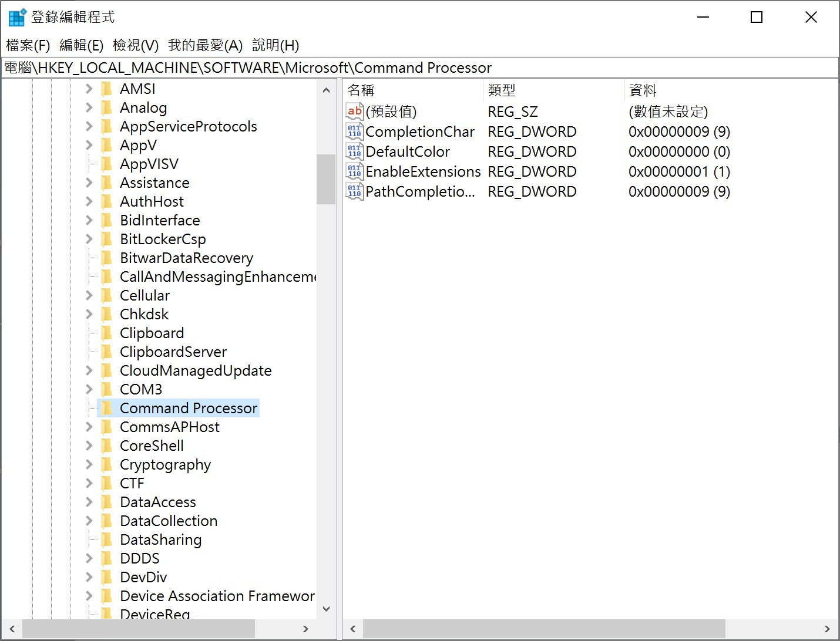Image resolution: width=840 pixels, height=641 pixels.
Task: Minimize the Registry Editor window
Action: pos(703,17)
